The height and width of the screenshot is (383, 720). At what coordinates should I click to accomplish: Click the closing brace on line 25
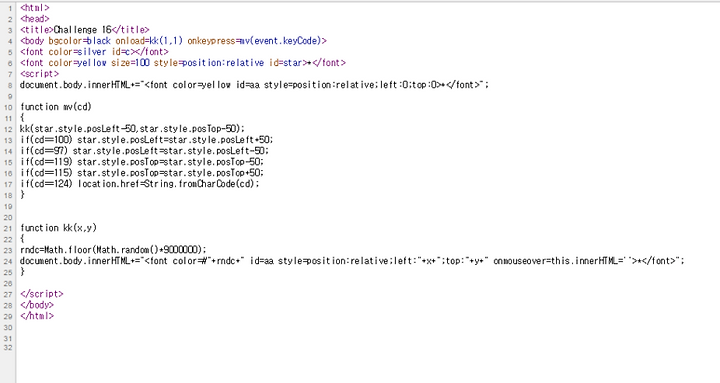[22, 272]
